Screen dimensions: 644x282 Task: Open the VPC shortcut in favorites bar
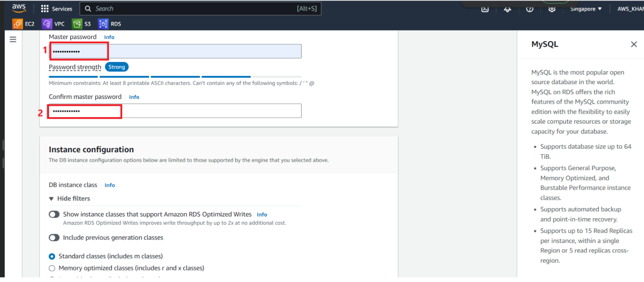[53, 24]
